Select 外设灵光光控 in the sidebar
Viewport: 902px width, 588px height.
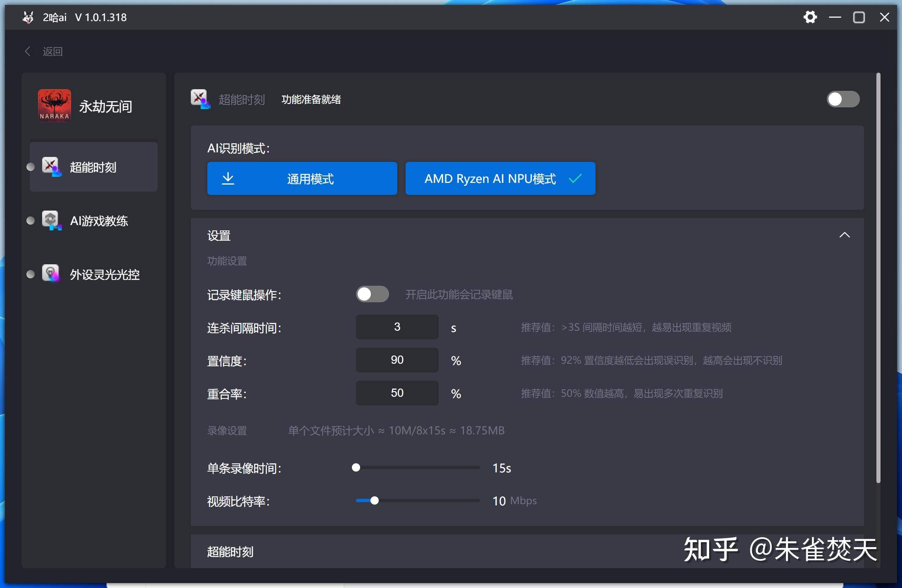click(94, 274)
